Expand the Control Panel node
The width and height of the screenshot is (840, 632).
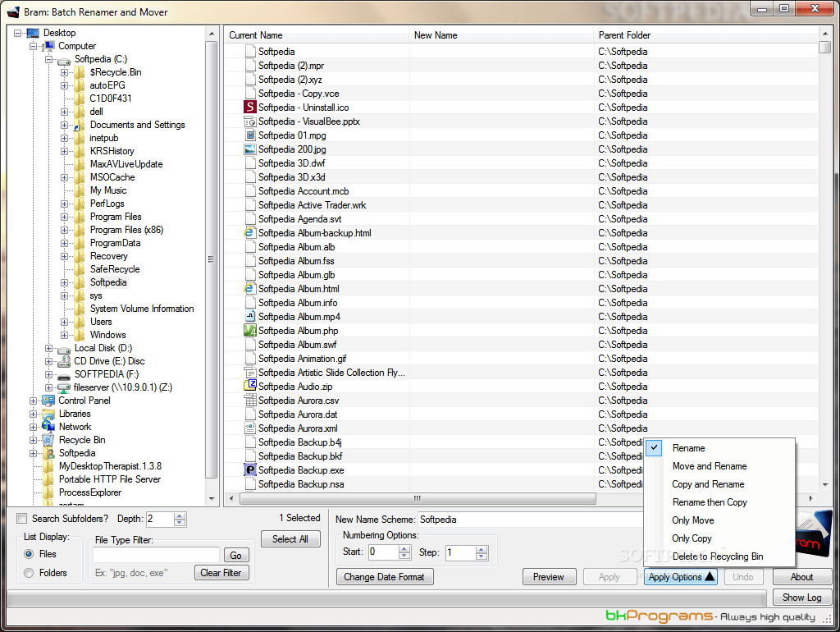(33, 401)
